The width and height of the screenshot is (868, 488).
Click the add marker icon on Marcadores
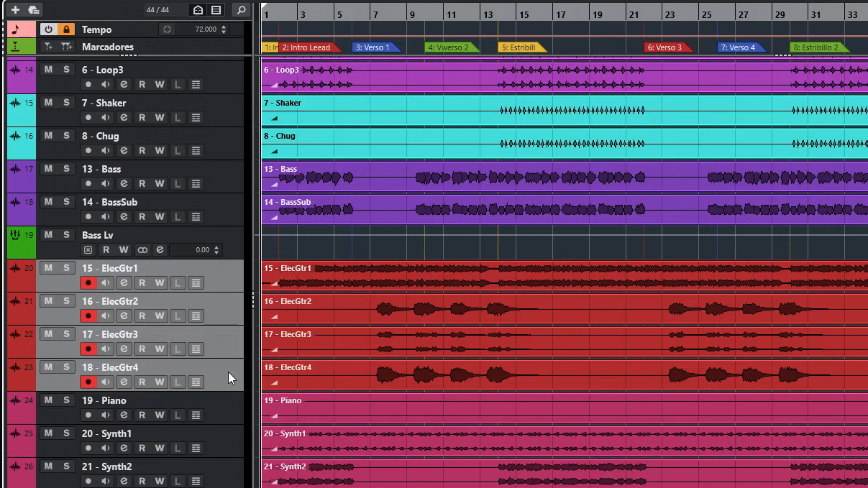click(x=48, y=47)
